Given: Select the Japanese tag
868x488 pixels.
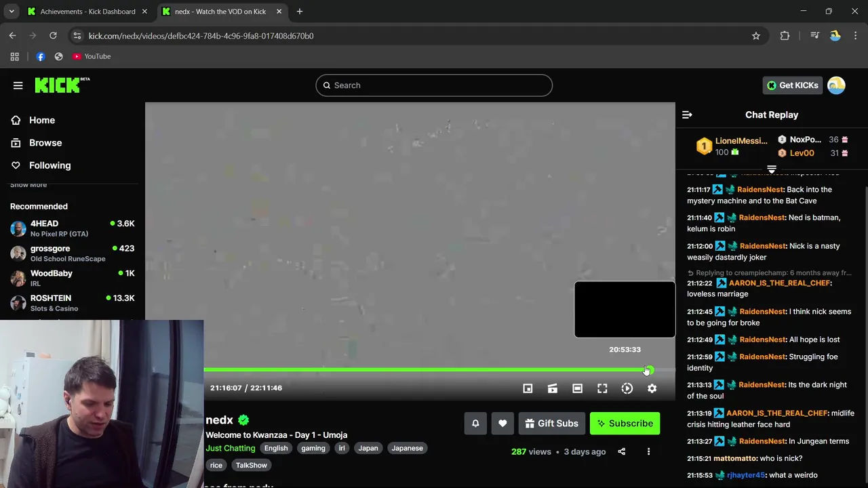Looking at the screenshot, I should [407, 448].
